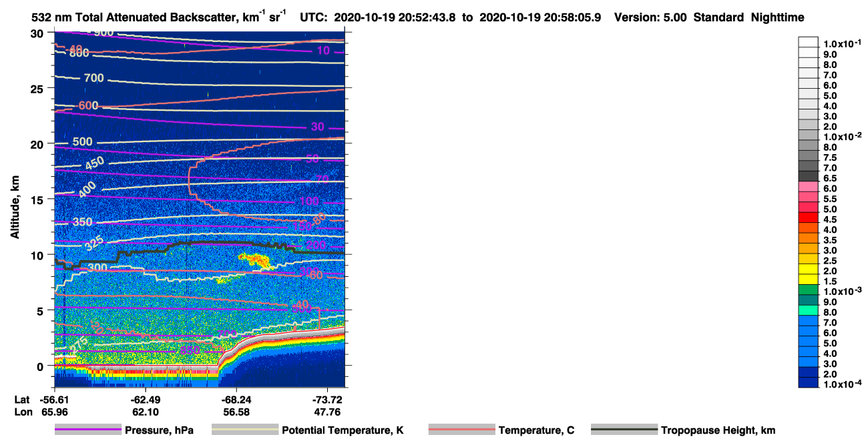Click the pure red swatch in the colorbar
868x445 pixels.
pyautogui.click(x=809, y=217)
